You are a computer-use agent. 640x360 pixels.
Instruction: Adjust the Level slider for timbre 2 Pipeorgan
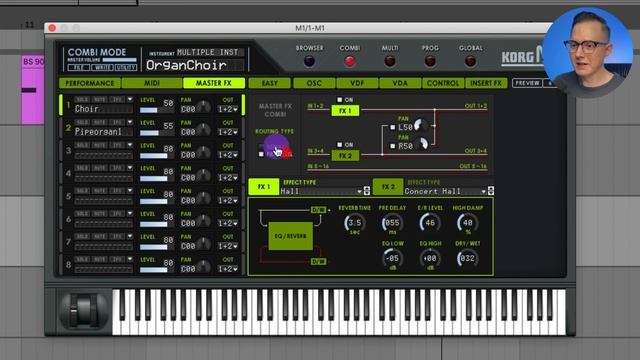coord(156,133)
